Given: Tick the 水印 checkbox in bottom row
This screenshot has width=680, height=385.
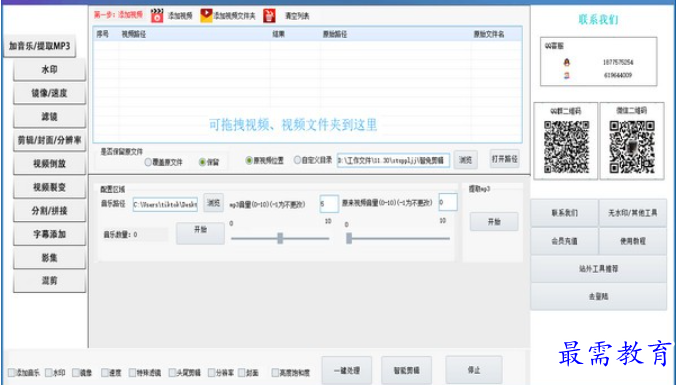Looking at the screenshot, I should tap(49, 372).
